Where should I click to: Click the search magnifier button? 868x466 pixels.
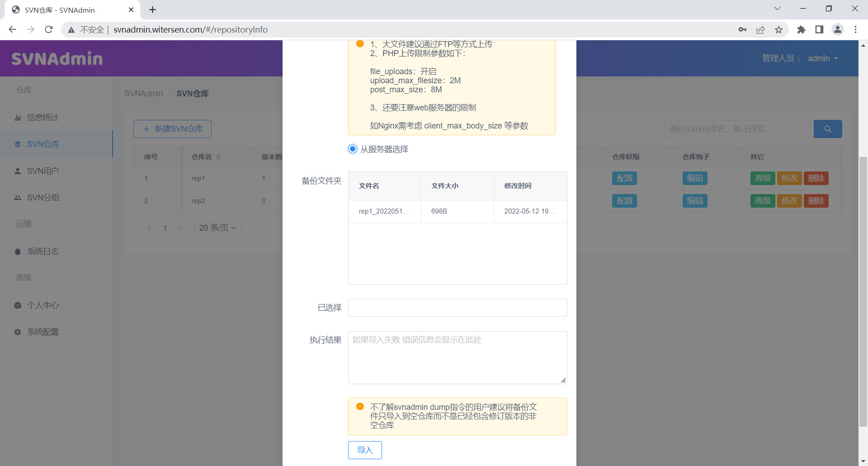[828, 129]
